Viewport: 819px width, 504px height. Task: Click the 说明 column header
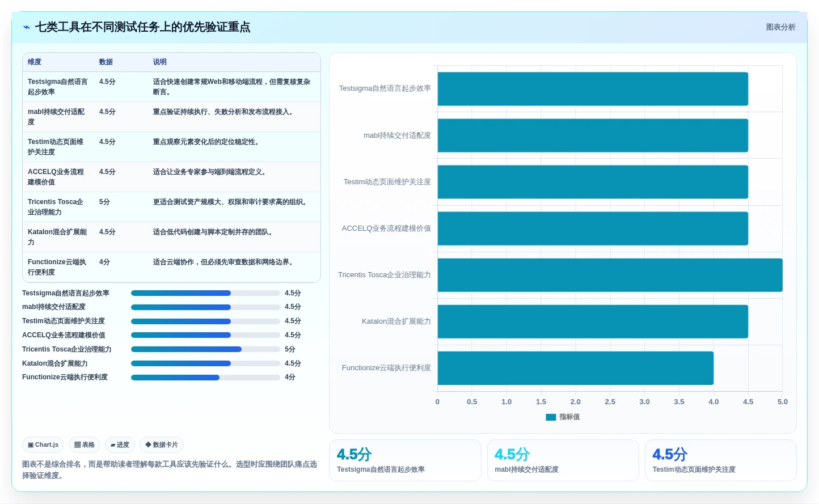(x=160, y=62)
